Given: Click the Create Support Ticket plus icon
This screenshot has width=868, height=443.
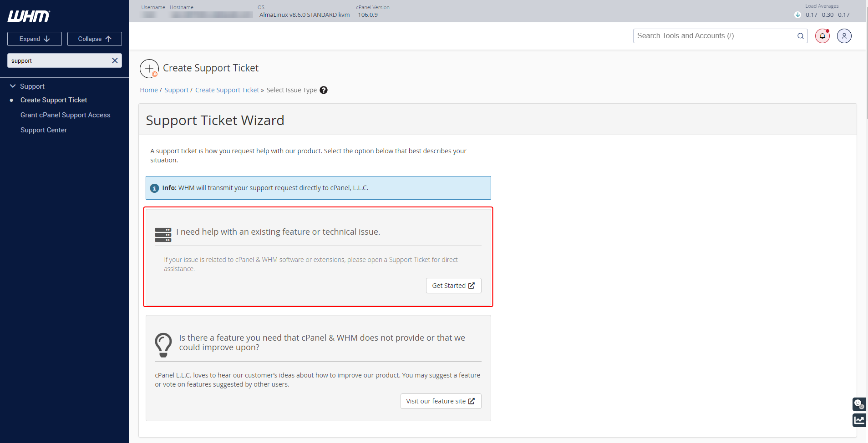Looking at the screenshot, I should click(x=149, y=69).
